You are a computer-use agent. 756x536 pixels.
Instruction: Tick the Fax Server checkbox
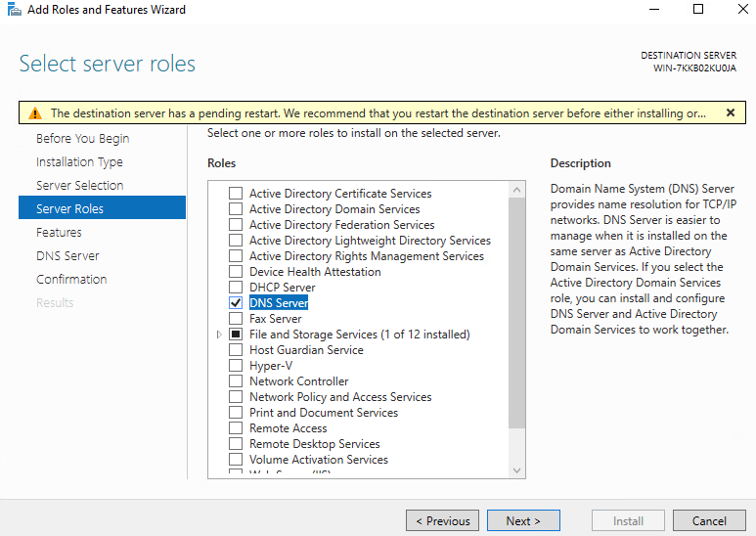[x=236, y=319]
